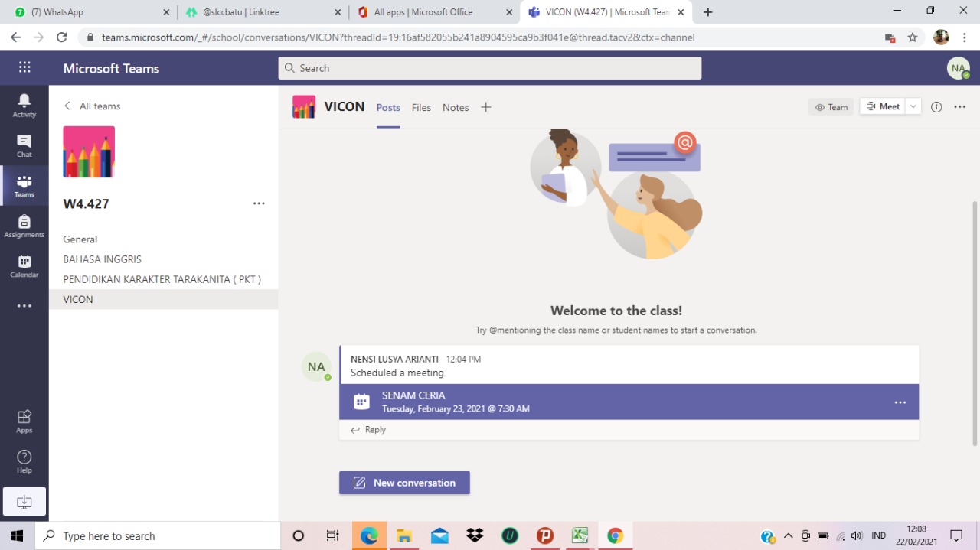This screenshot has width=980, height=550.
Task: Switch to the Posts tab
Action: point(388,108)
